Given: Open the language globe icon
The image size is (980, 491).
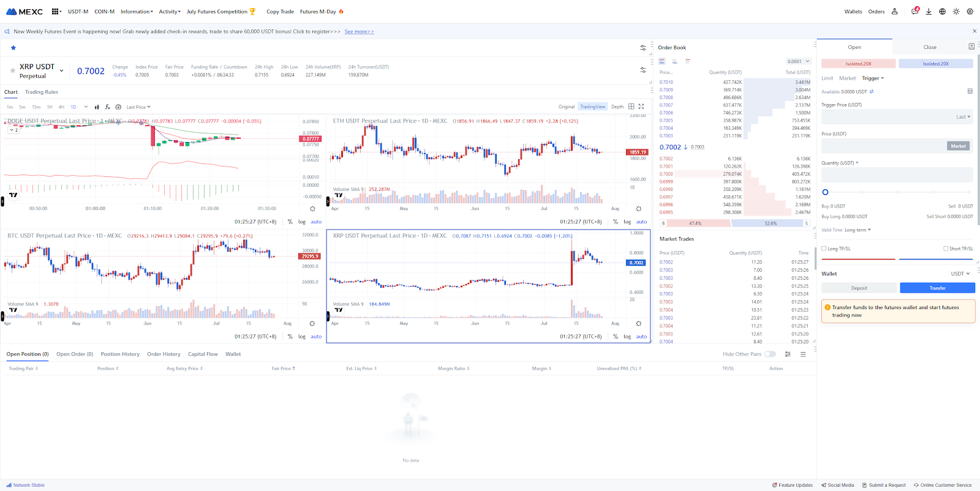Looking at the screenshot, I should tap(943, 12).
